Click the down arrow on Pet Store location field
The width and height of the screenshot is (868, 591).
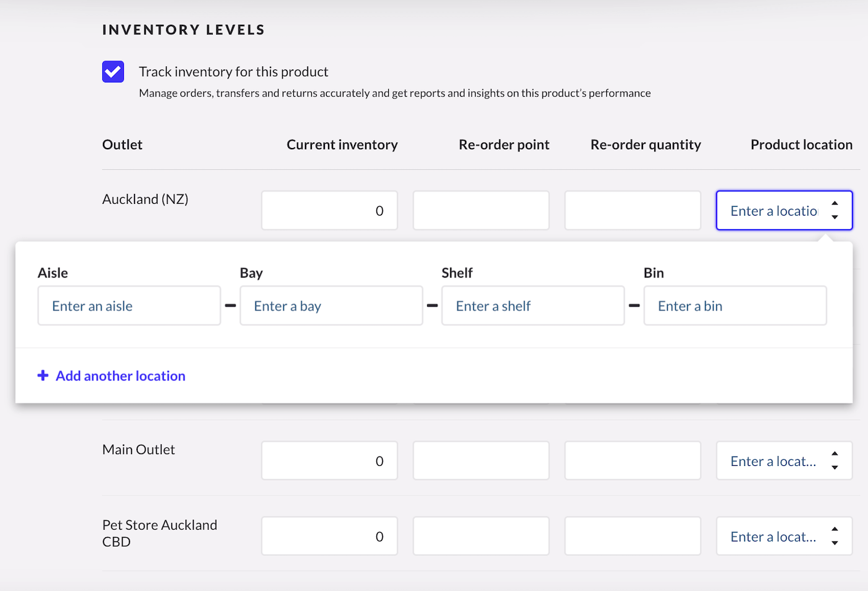(835, 544)
